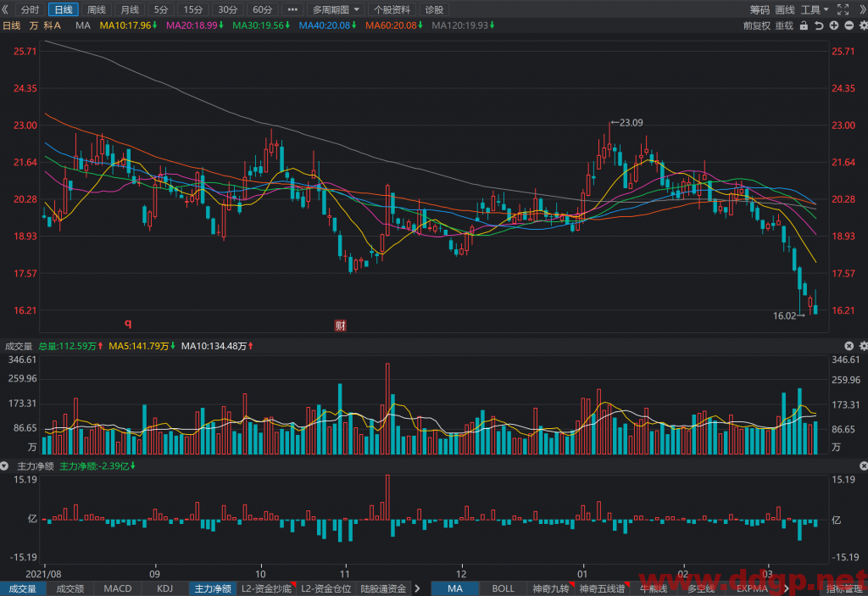This screenshot has height=596, width=868.
Task: Click the red q marker on chart
Action: [x=128, y=323]
